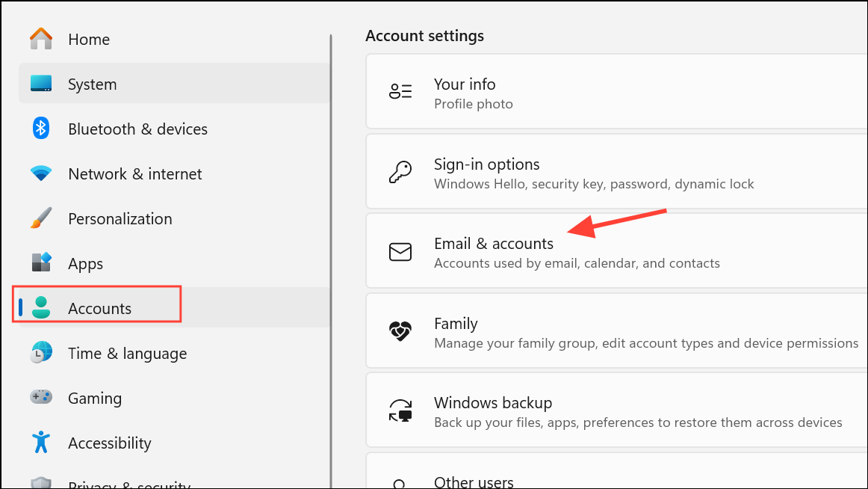Open the Accounts section in sidebar
Image resolution: width=868 pixels, height=489 pixels.
pos(99,308)
